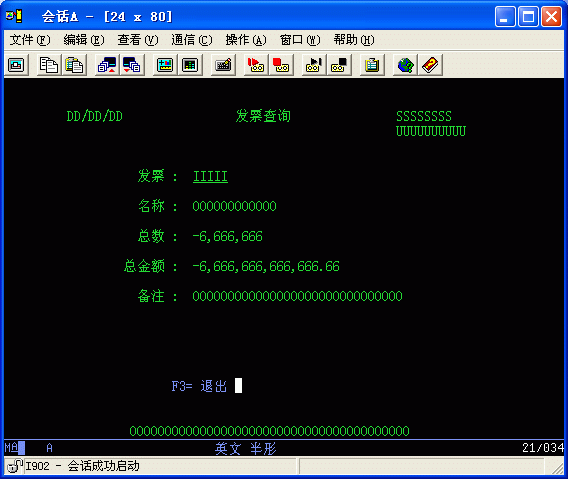The width and height of the screenshot is (568, 479).
Task: Open the help index book icon
Action: click(x=430, y=65)
